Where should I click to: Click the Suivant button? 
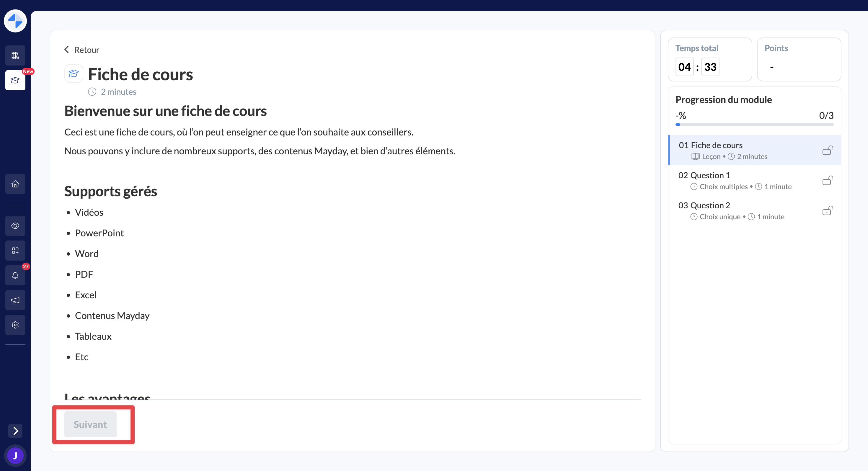click(x=90, y=424)
